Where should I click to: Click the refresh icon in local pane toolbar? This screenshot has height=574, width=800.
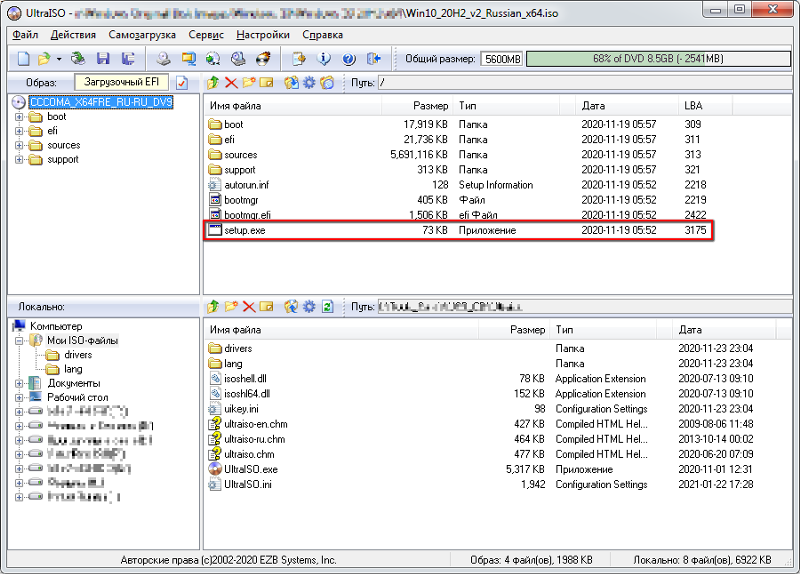coord(327,306)
